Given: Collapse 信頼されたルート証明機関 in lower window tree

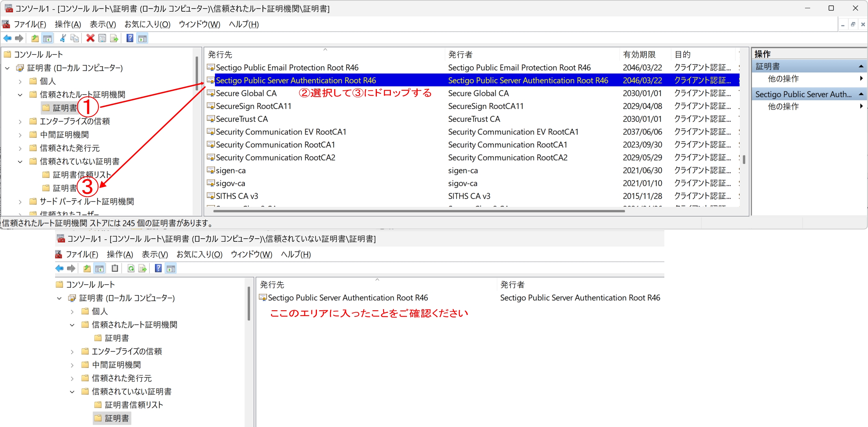Looking at the screenshot, I should (x=72, y=325).
